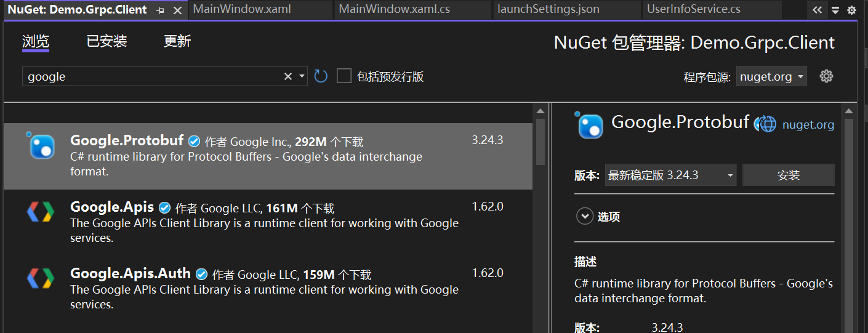Select the 更新 (Updates) tab
868x333 pixels.
coord(177,41)
